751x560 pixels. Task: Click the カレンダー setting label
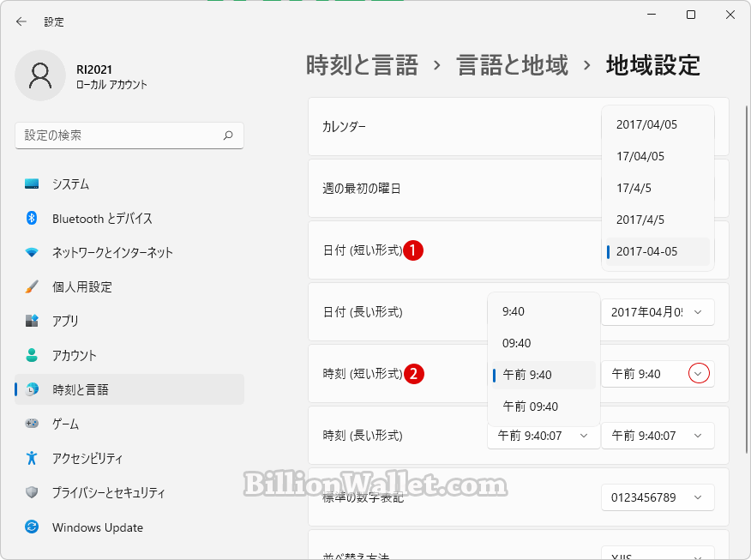pos(344,126)
